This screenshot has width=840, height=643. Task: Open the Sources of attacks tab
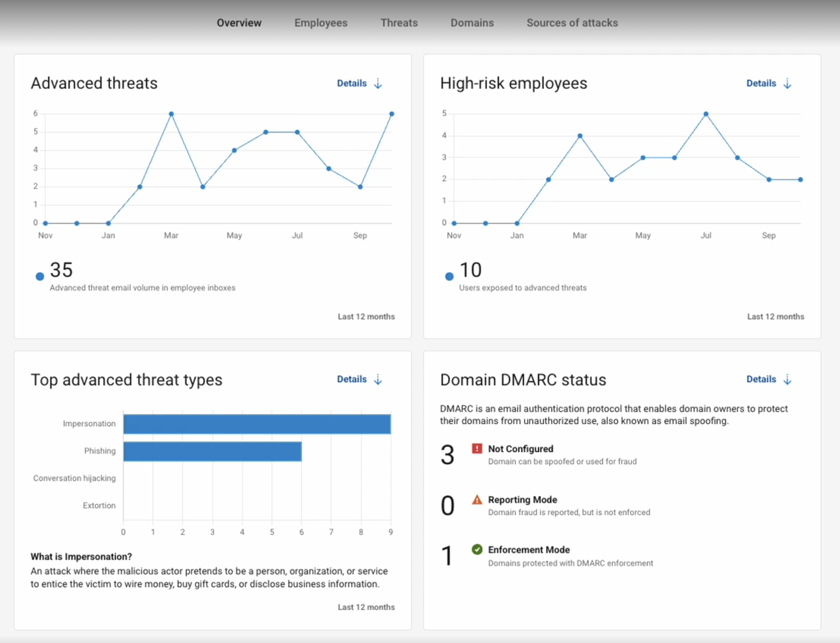click(x=572, y=22)
